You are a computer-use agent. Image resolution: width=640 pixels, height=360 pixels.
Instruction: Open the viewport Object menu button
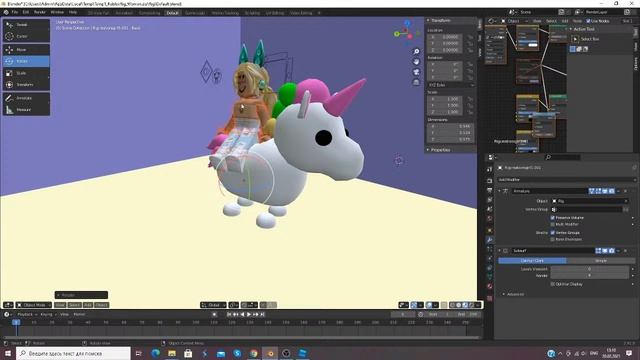click(102, 305)
